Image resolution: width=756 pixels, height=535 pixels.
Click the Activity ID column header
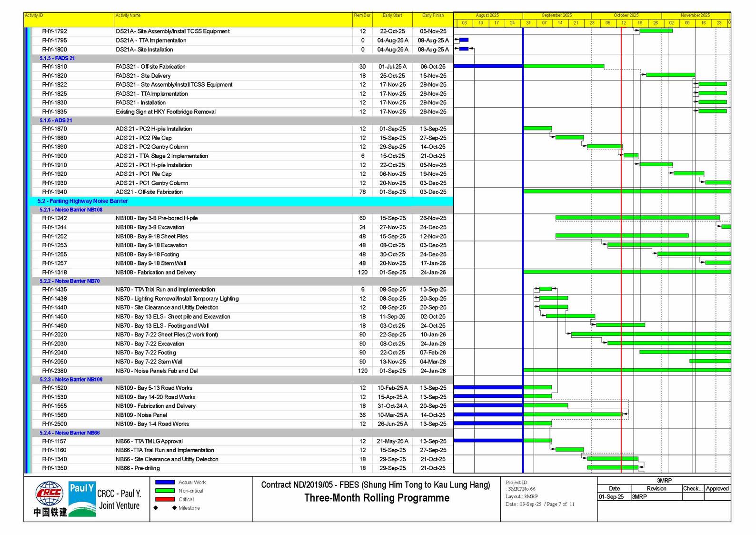pos(69,20)
